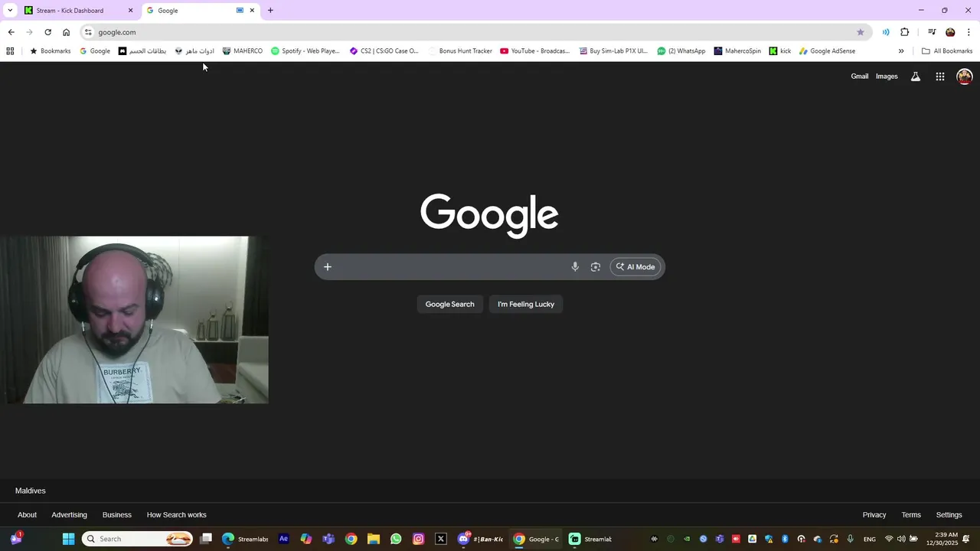Viewport: 980px width, 551px height.
Task: Open Spotify Web Player bookmark
Action: point(305,51)
